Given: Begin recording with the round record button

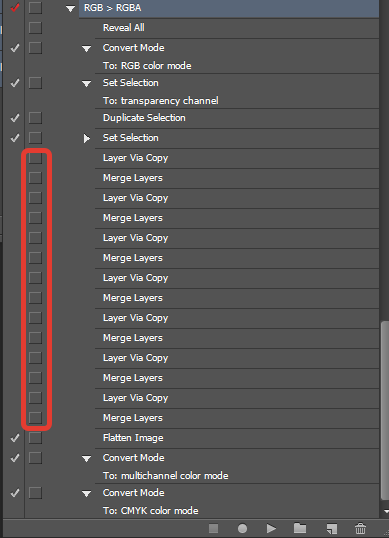Looking at the screenshot, I should coord(243,528).
